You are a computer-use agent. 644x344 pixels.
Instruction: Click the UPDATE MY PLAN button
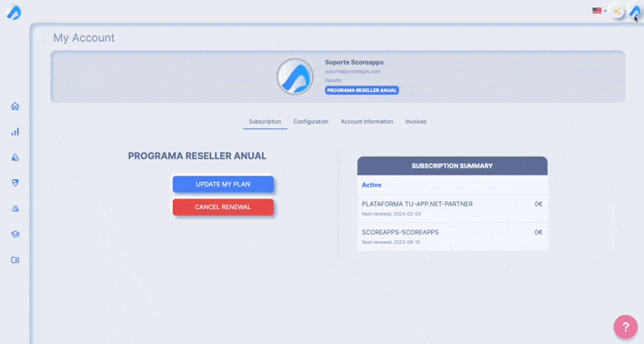[223, 184]
